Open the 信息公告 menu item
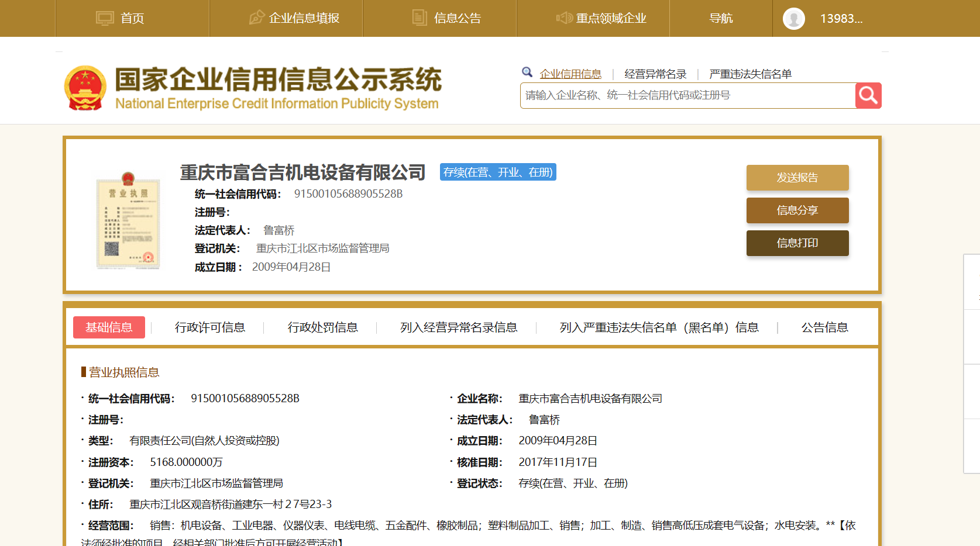This screenshot has width=980, height=546. (x=458, y=18)
